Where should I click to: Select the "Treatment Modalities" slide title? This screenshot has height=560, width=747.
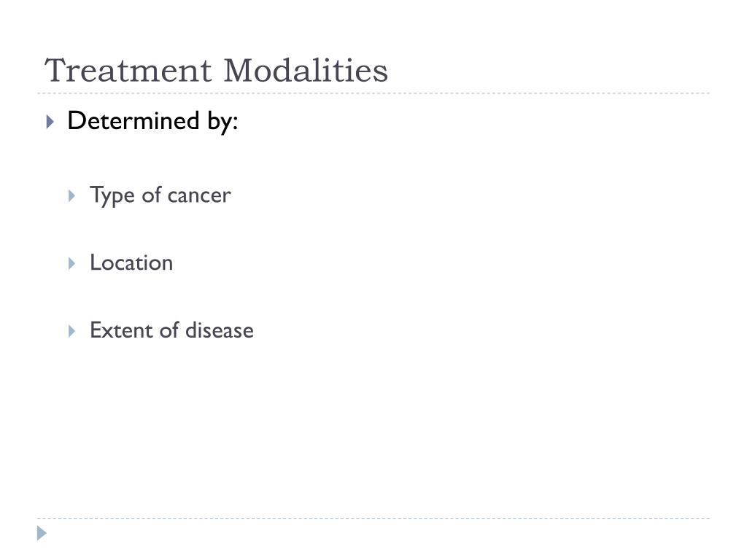pyautogui.click(x=216, y=71)
